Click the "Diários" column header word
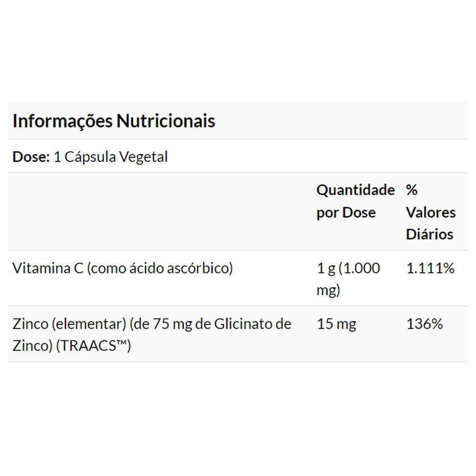Viewport: 476px width, 476px height. pos(429,234)
